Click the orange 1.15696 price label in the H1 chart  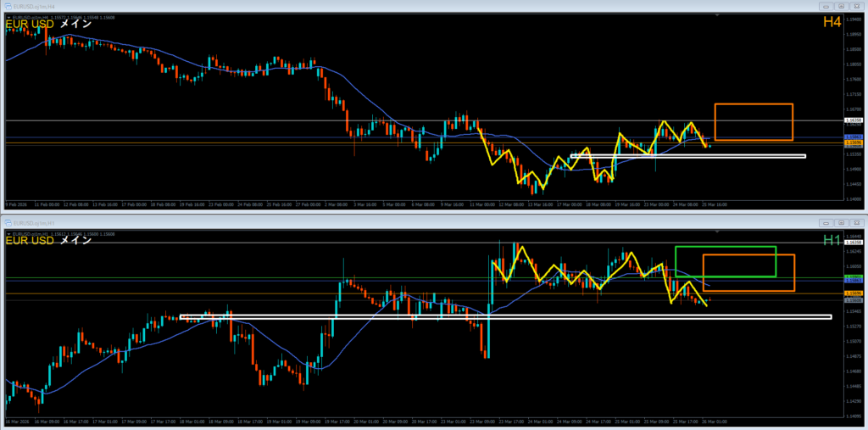[853, 293]
